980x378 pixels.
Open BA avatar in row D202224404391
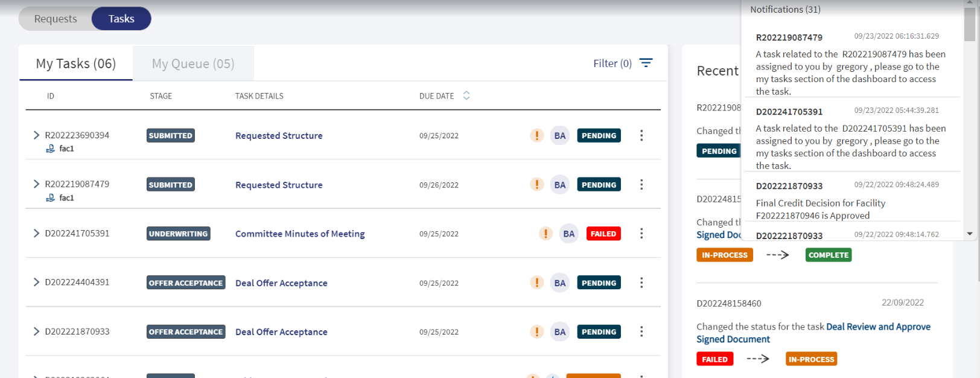point(560,283)
